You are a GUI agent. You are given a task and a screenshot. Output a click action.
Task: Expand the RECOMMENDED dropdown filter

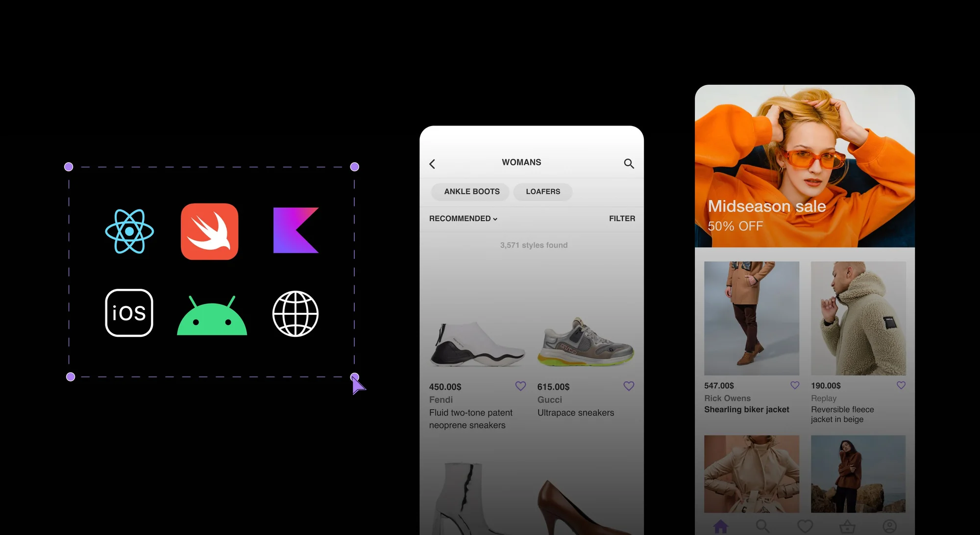coord(463,218)
